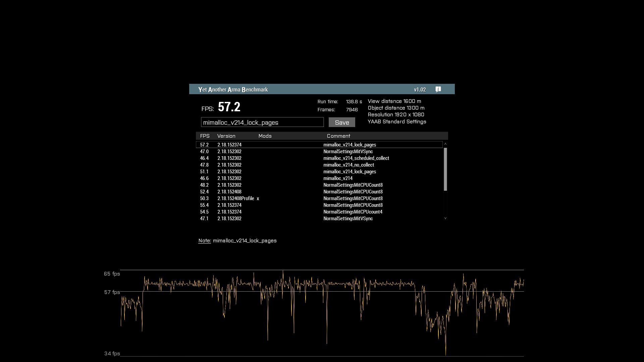644x362 pixels.
Task: Click the 34 fps graph axis label
Action: 112,354
